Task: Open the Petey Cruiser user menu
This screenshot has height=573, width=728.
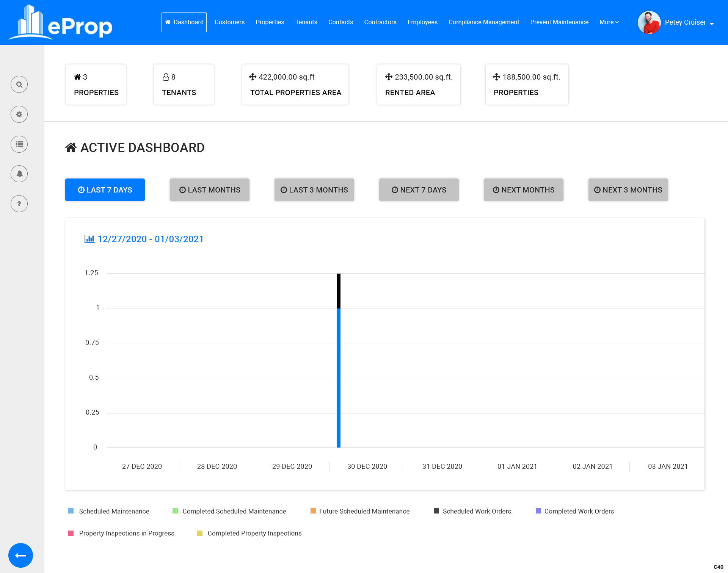Action: (x=689, y=23)
